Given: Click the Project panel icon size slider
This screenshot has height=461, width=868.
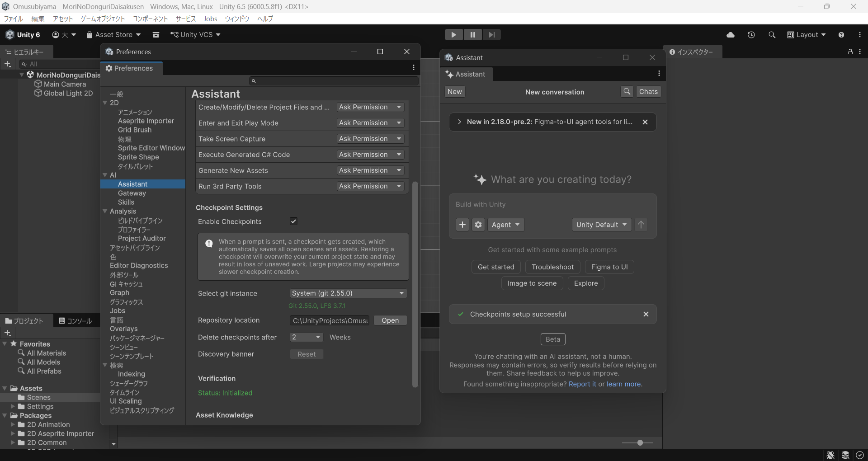Looking at the screenshot, I should tap(637, 443).
